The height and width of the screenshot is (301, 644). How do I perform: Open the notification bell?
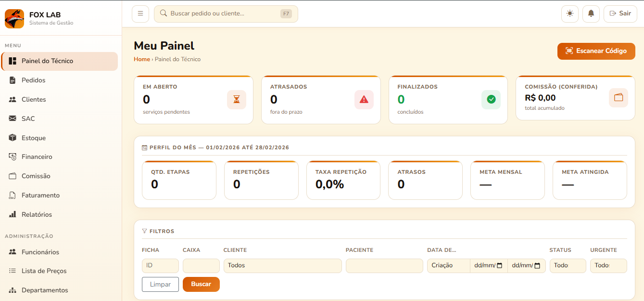pyautogui.click(x=591, y=13)
